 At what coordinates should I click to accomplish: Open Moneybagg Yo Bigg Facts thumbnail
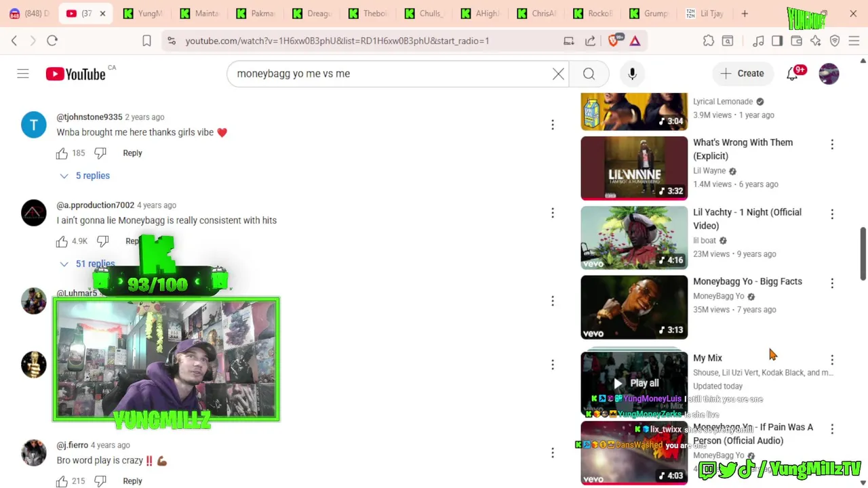pos(634,307)
